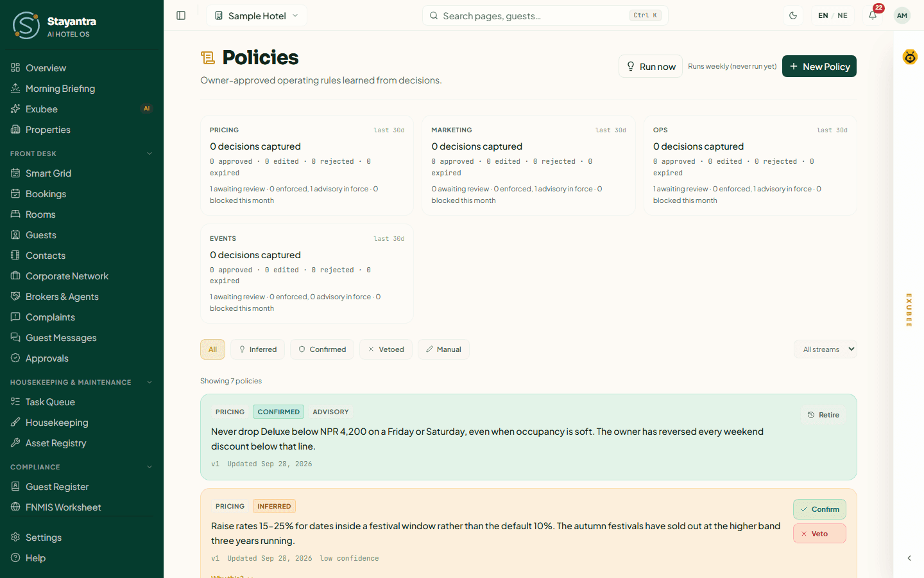Click the Run now button
This screenshot has height=578, width=924.
tap(651, 66)
